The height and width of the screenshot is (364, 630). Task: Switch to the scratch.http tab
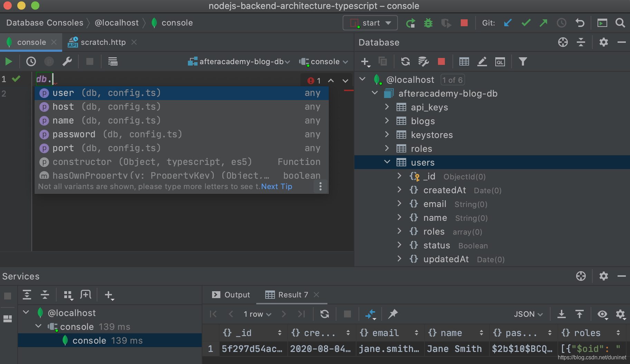103,42
